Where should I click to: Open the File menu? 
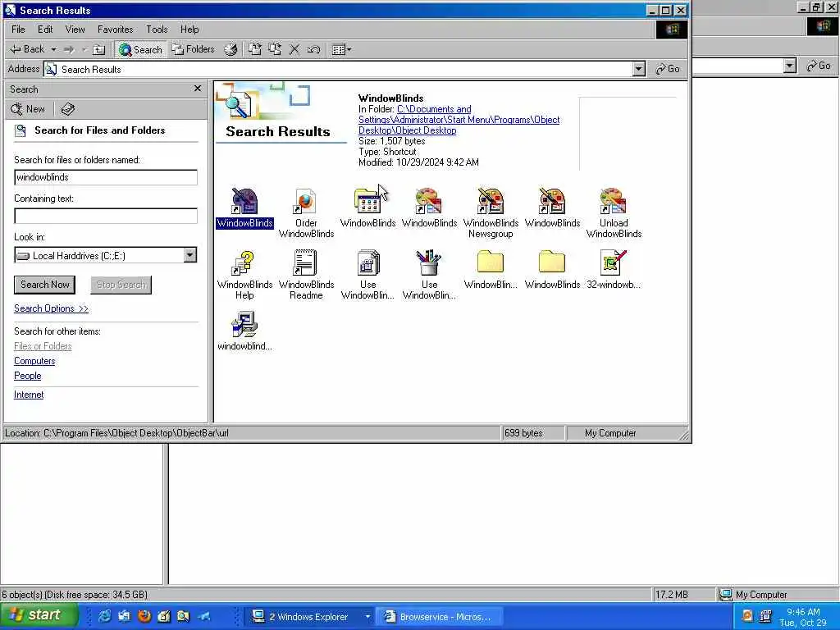point(18,29)
